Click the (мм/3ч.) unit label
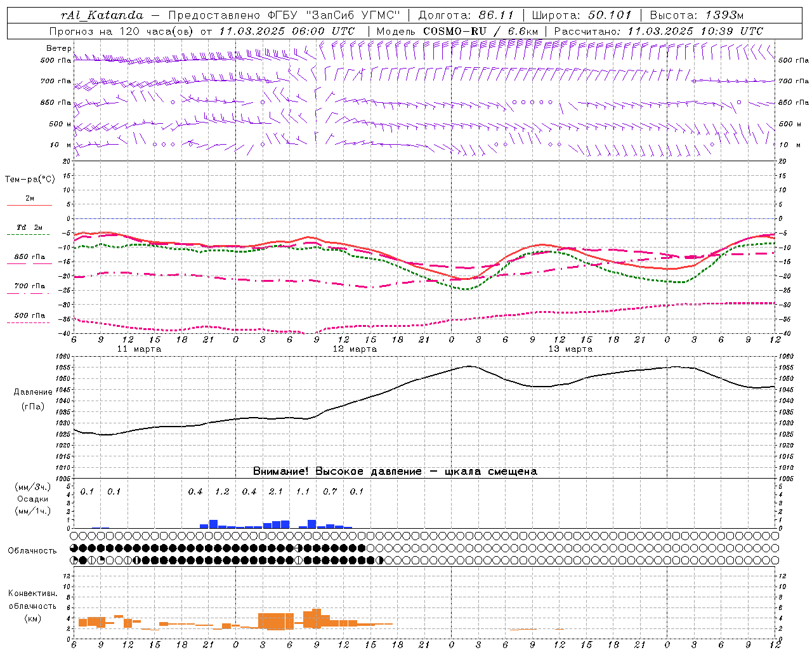Image resolution: width=812 pixels, height=650 pixels. tap(33, 487)
